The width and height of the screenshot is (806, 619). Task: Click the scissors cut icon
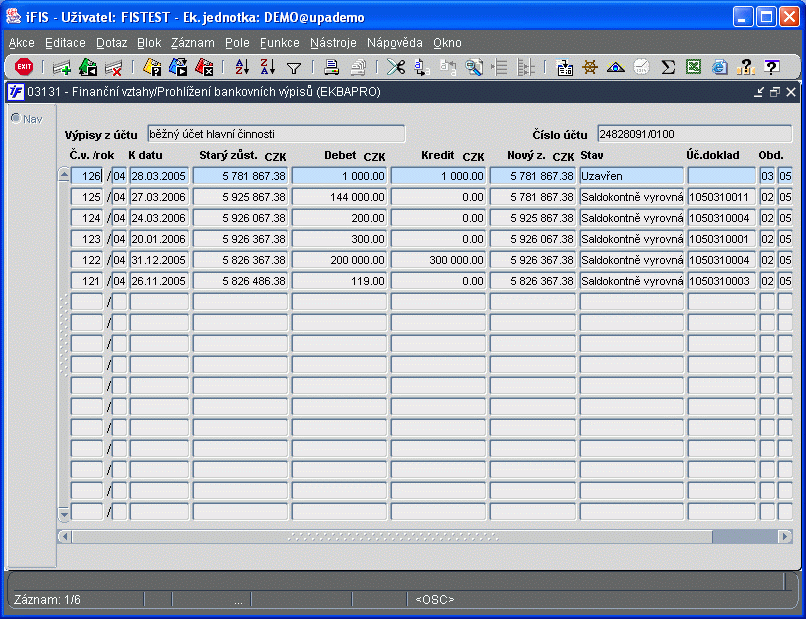[396, 67]
